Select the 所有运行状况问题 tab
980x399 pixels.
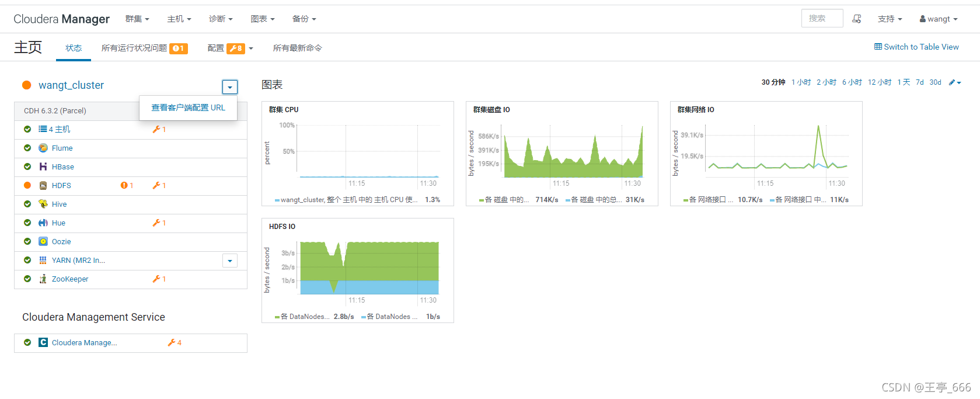(x=144, y=48)
